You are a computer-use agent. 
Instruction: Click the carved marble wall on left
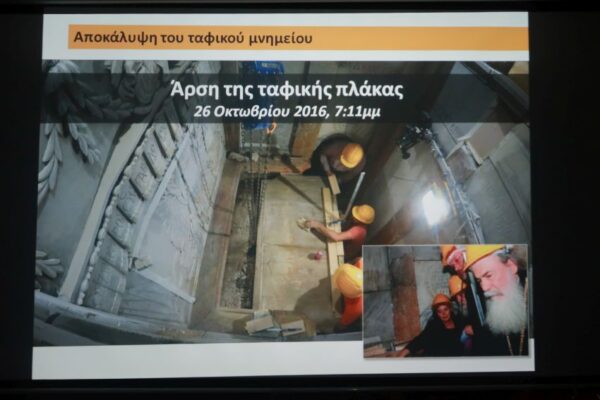pyautogui.click(x=130, y=220)
